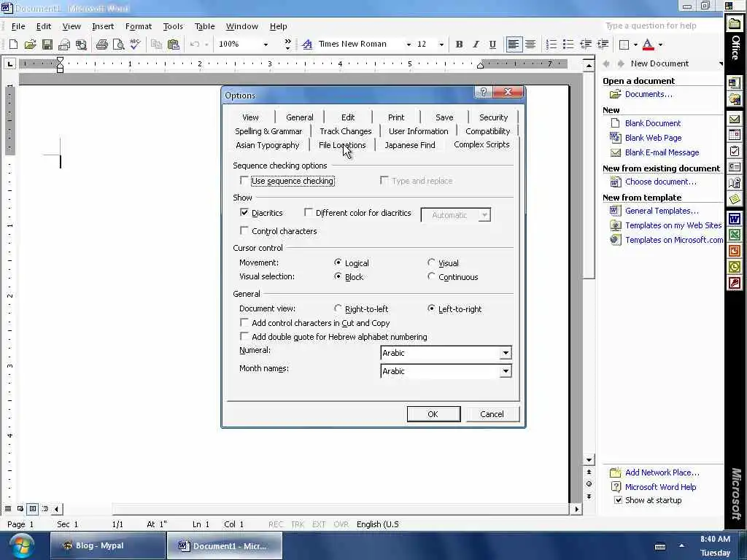Check Add double quote for Hebrew numbering

[244, 336]
